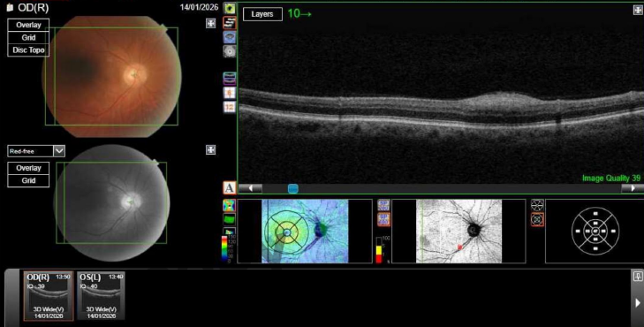The width and height of the screenshot is (644, 327).
Task: Choose the 12-sector grid icon
Action: (230, 107)
